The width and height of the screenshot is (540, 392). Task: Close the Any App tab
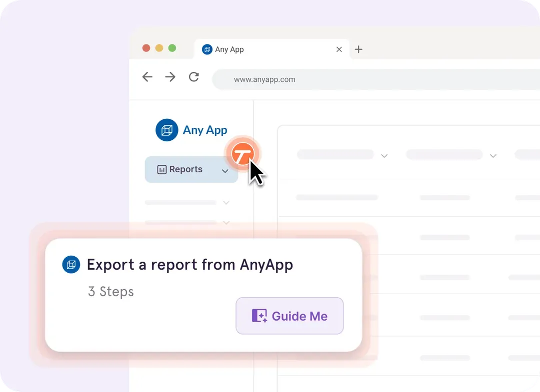pos(339,49)
